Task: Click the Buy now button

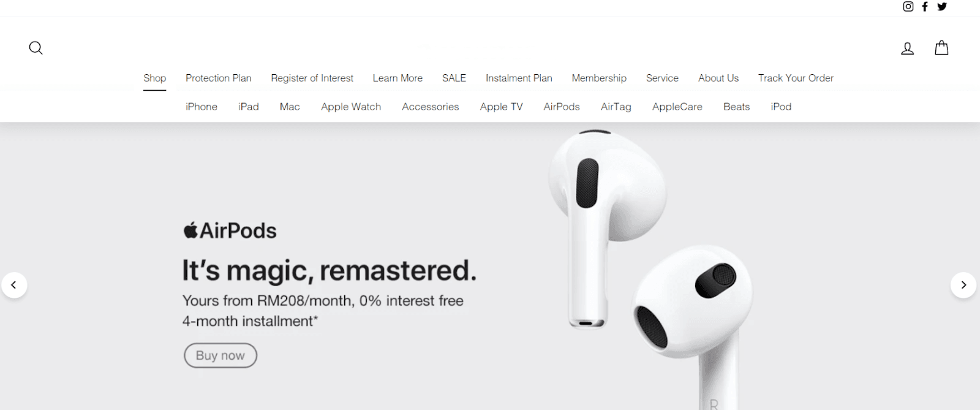Action: click(x=221, y=355)
